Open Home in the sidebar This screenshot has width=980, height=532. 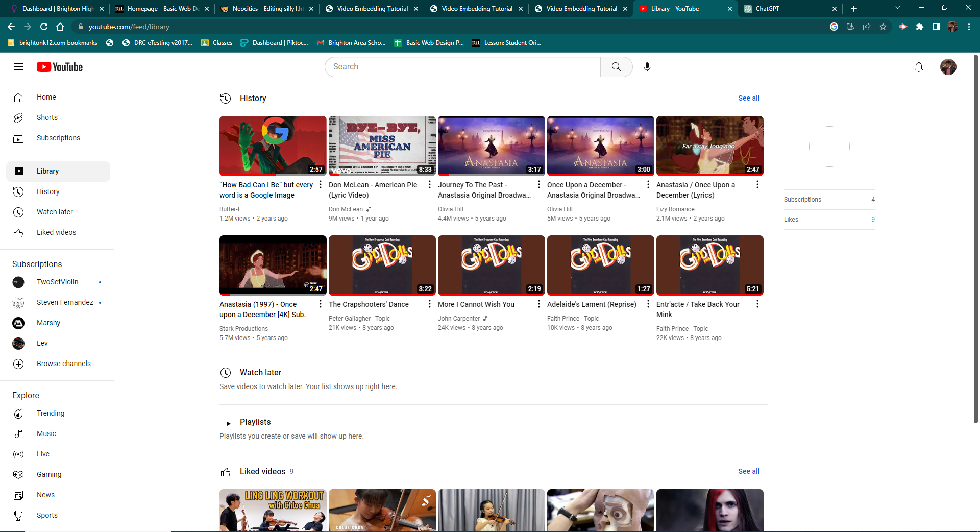pos(58,97)
